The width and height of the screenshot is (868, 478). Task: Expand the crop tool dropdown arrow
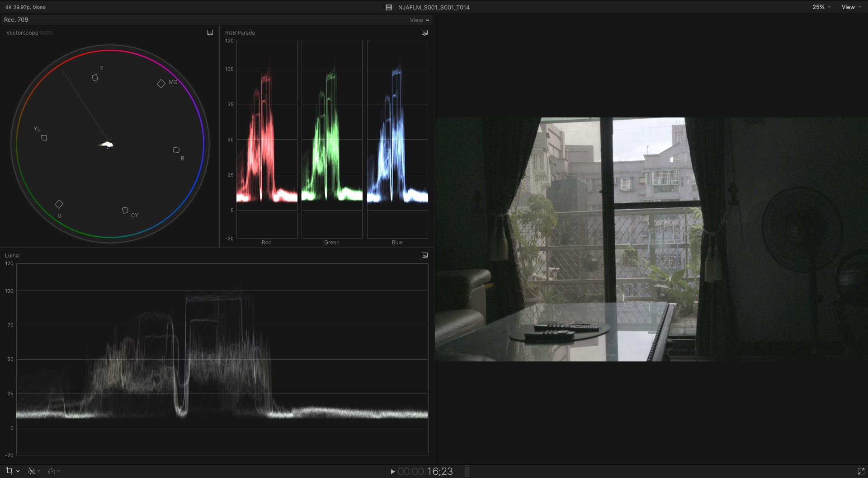[18, 471]
